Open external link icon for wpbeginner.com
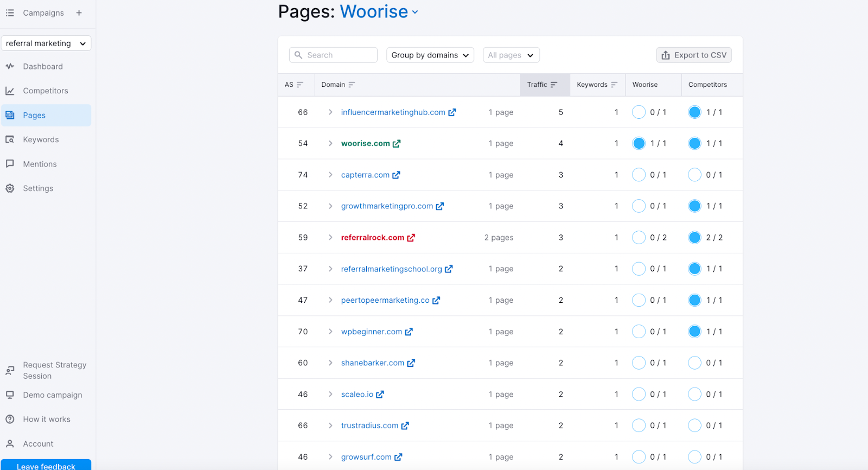The image size is (868, 470). (409, 332)
